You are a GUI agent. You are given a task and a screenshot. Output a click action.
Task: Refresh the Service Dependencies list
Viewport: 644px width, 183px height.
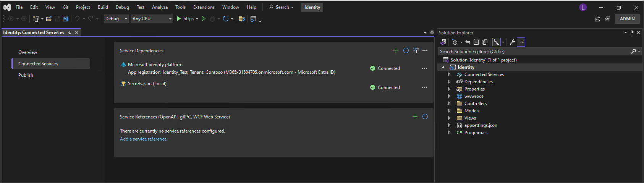pyautogui.click(x=406, y=50)
